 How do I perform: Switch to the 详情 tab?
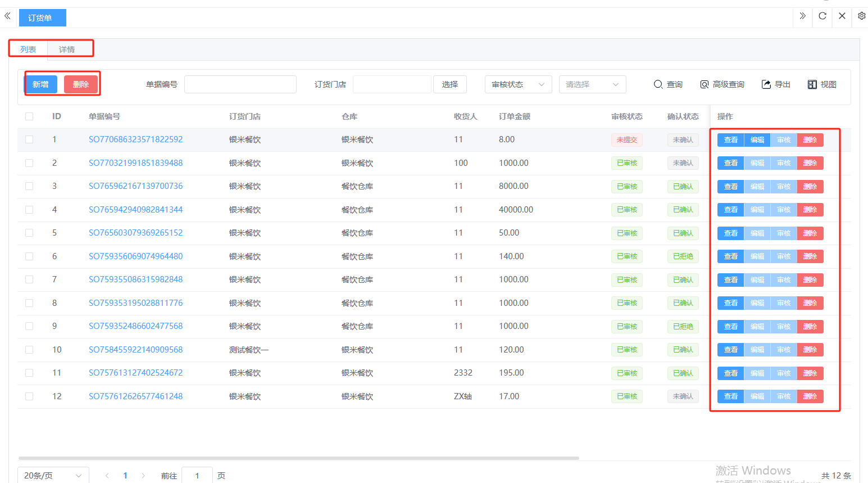point(67,49)
